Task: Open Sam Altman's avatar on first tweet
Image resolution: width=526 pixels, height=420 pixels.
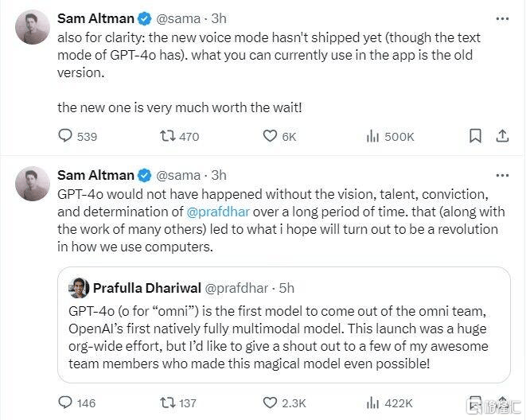Action: (33, 27)
